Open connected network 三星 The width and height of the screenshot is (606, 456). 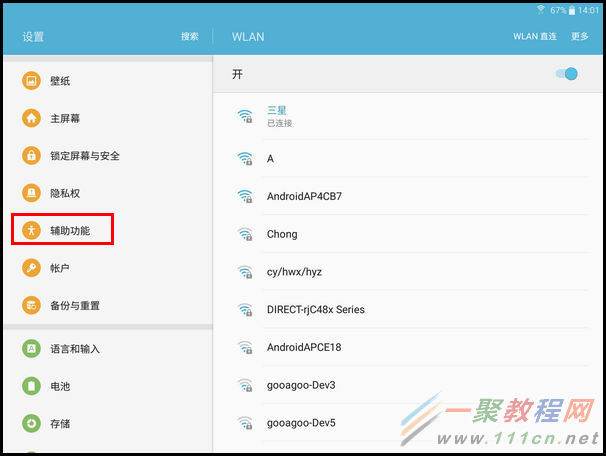point(408,116)
